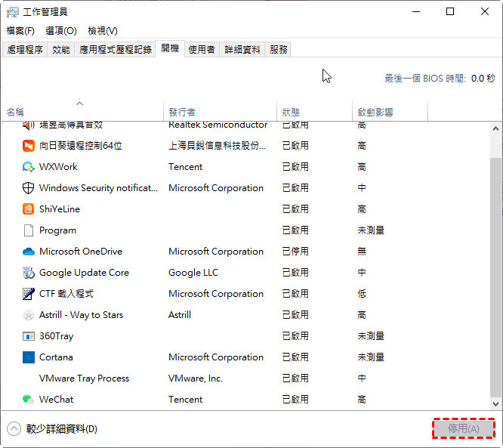Click the WXWork app icon
This screenshot has width=503, height=448.
(x=28, y=167)
